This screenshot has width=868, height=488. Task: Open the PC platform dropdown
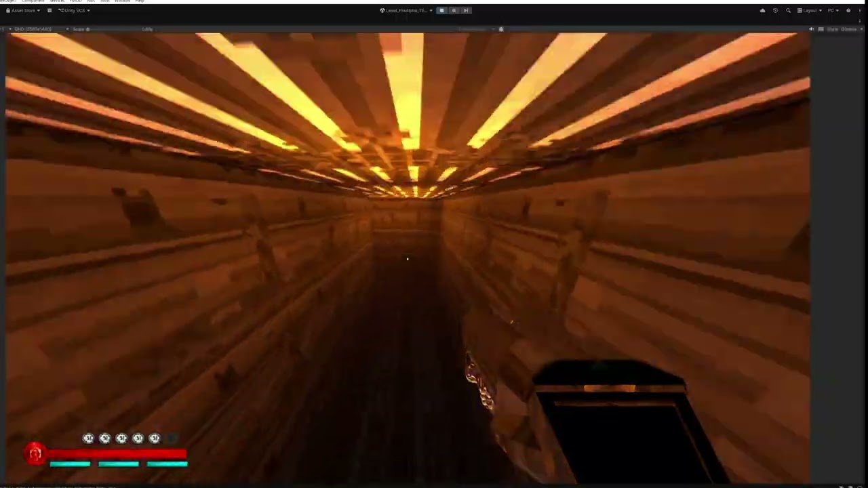click(x=833, y=10)
